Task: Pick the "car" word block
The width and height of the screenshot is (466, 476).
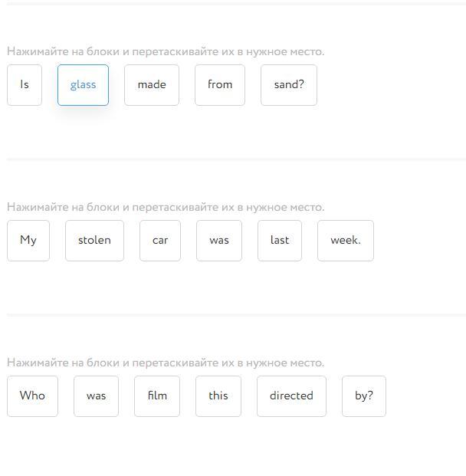Action: 160,241
